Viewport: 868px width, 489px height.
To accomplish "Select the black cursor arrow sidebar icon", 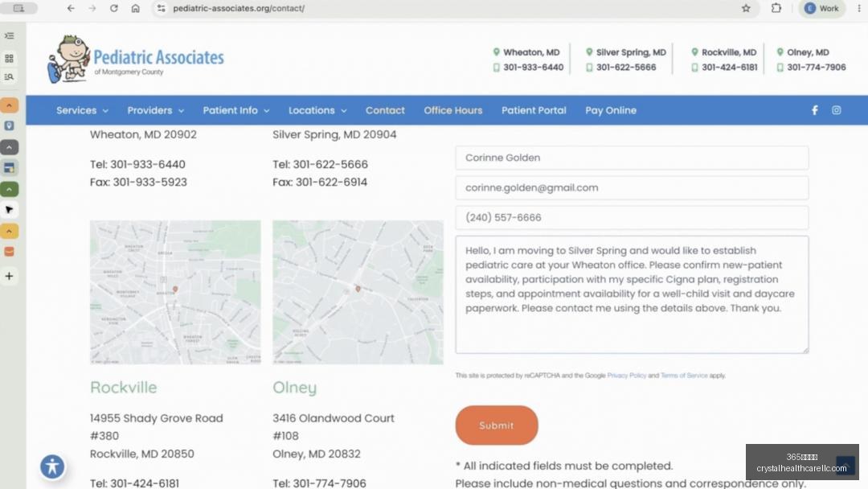I will [10, 210].
